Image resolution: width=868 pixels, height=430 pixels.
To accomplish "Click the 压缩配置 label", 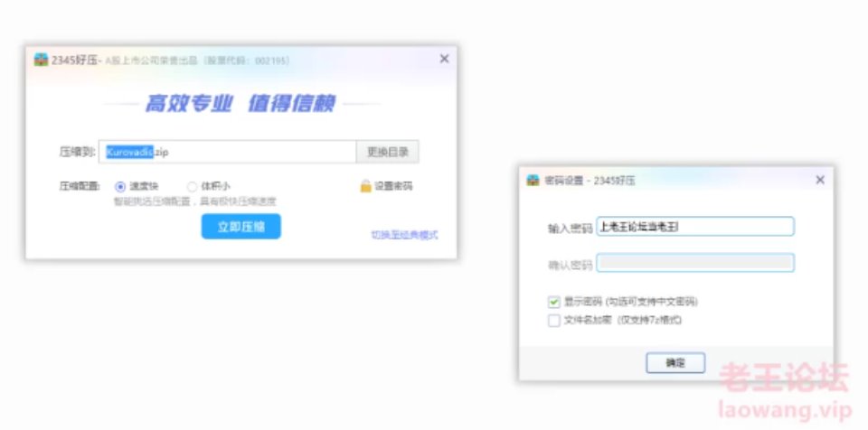I will point(80,186).
